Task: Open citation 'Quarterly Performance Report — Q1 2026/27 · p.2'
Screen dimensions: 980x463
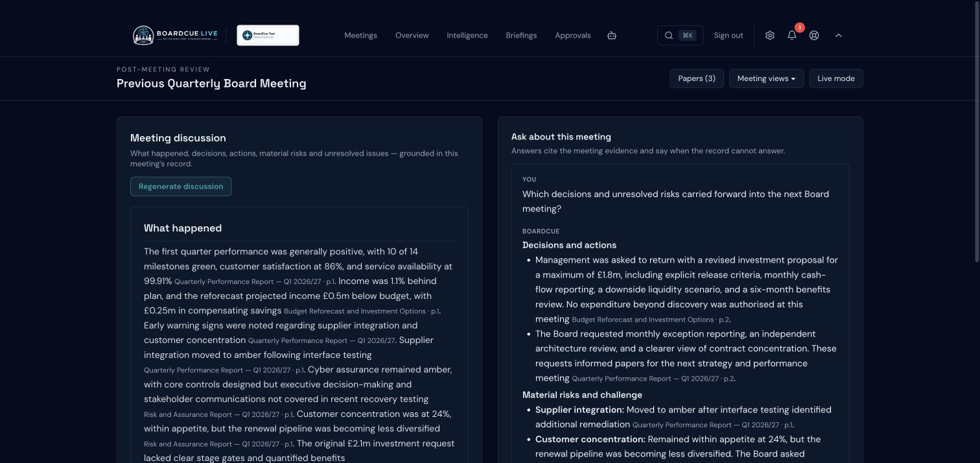Action: coord(653,379)
